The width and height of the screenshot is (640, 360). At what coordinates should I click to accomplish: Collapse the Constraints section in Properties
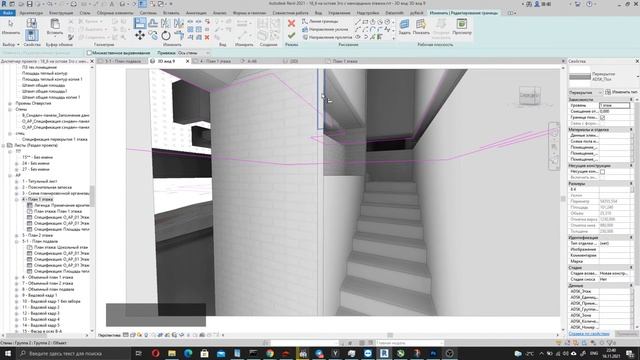[631, 100]
